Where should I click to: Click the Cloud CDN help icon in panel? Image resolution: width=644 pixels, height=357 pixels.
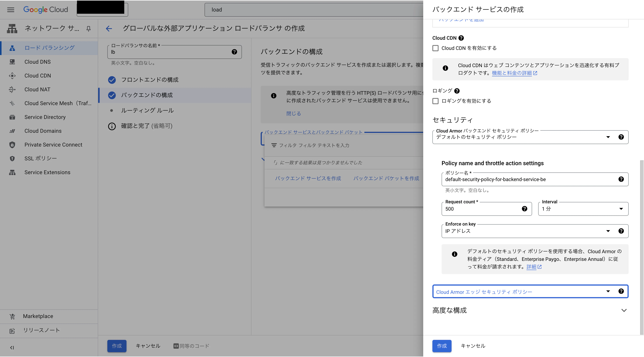461,38
